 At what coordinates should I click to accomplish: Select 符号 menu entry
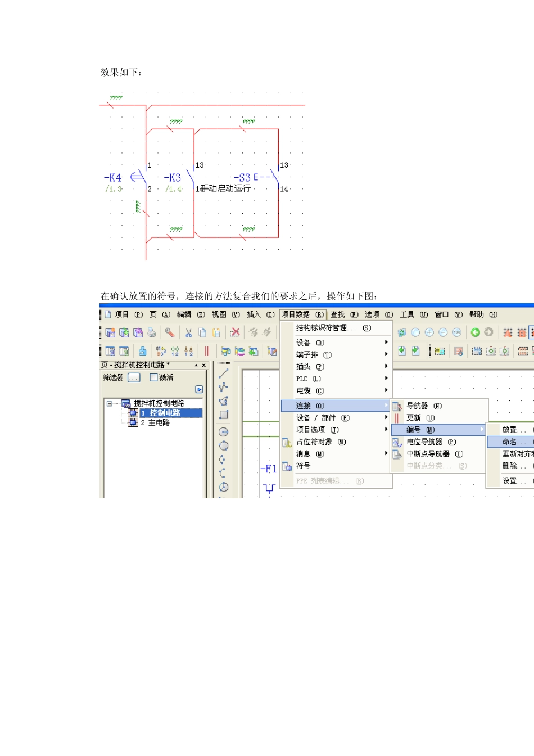336,466
